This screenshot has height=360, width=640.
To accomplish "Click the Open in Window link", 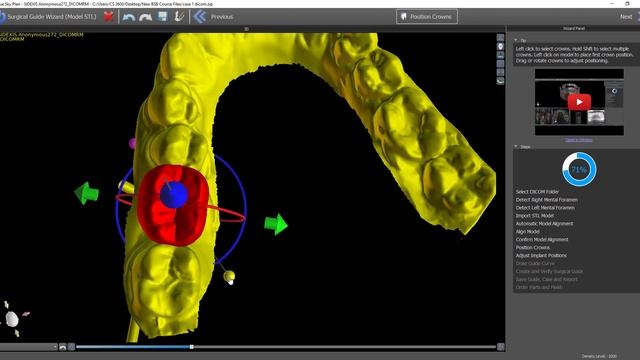I will point(579,140).
